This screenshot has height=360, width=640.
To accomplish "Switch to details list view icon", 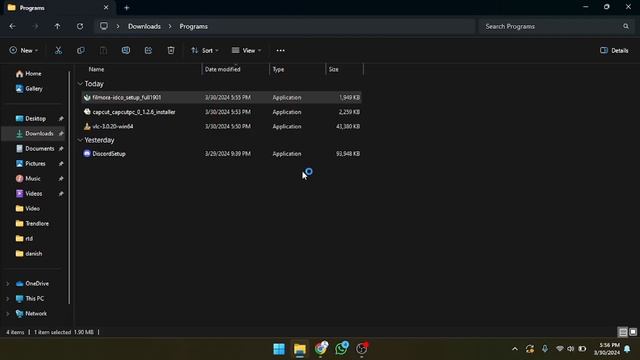I will (x=623, y=332).
